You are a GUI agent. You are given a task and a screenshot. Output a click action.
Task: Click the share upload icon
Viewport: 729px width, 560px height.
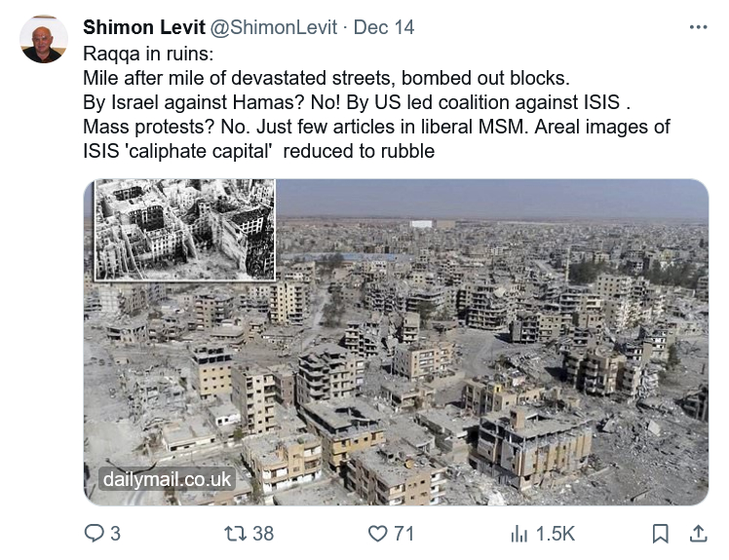[698, 533]
